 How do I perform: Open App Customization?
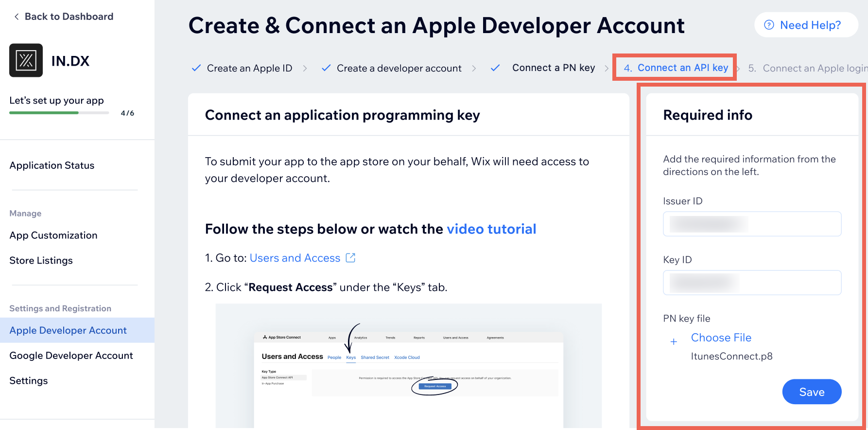coord(53,235)
